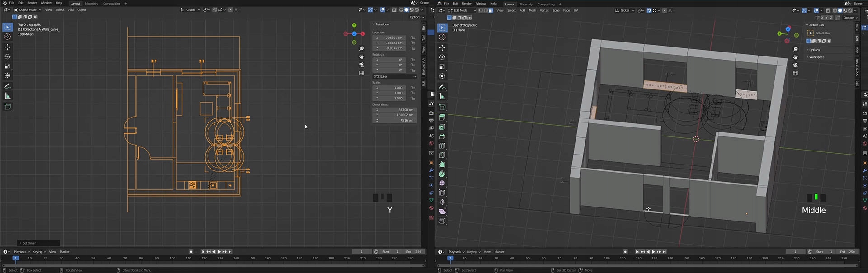
Task: Open the Mesh menu in Edit Mode header
Action: 532,10
